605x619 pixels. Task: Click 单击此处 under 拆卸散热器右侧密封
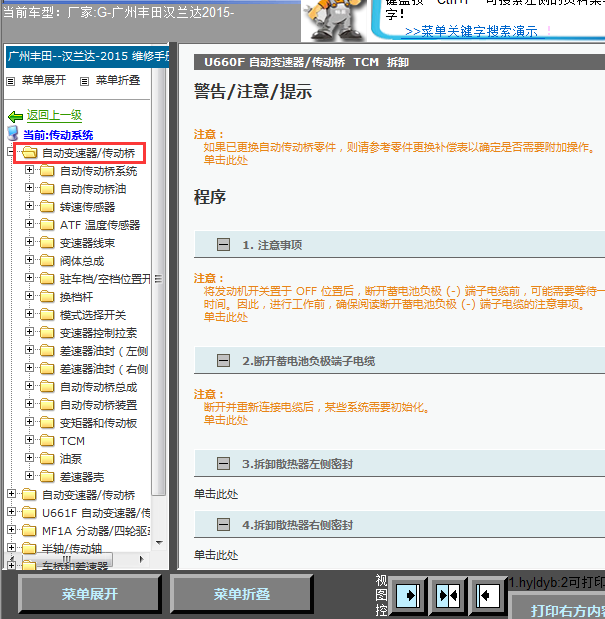point(216,555)
